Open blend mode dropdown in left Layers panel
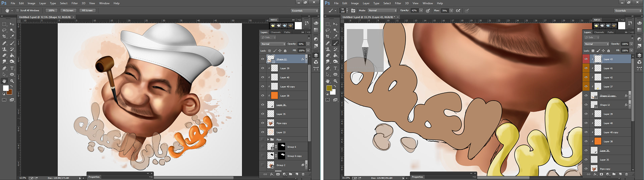 tap(273, 44)
